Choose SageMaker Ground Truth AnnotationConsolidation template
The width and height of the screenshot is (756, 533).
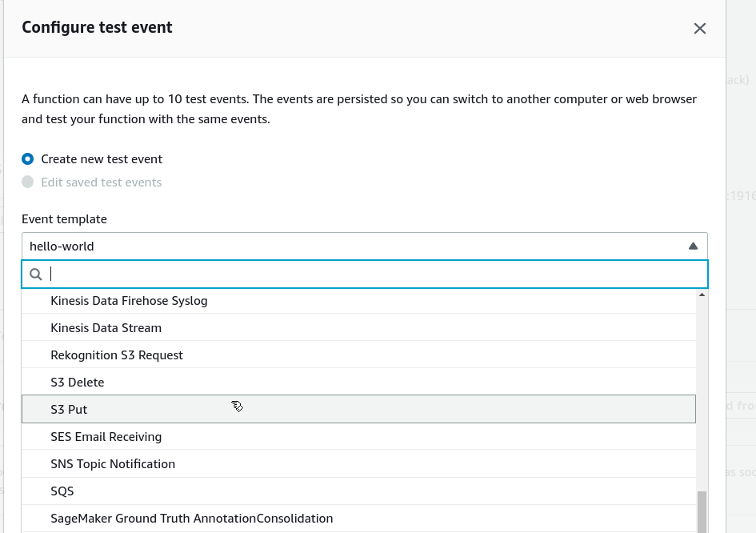click(358, 518)
